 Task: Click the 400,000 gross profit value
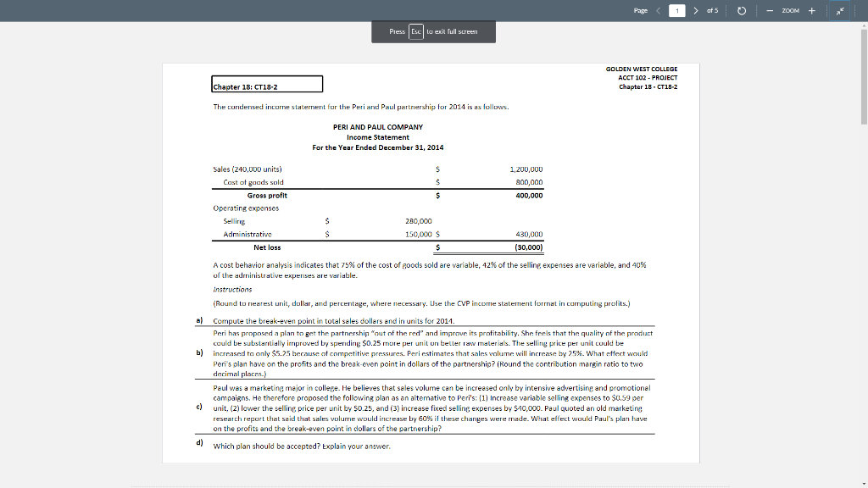click(x=529, y=196)
